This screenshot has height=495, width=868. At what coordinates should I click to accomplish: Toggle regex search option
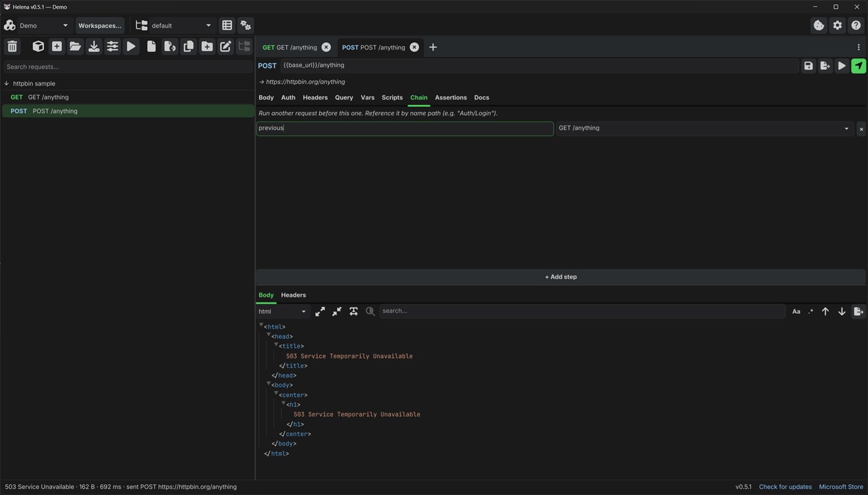click(811, 311)
